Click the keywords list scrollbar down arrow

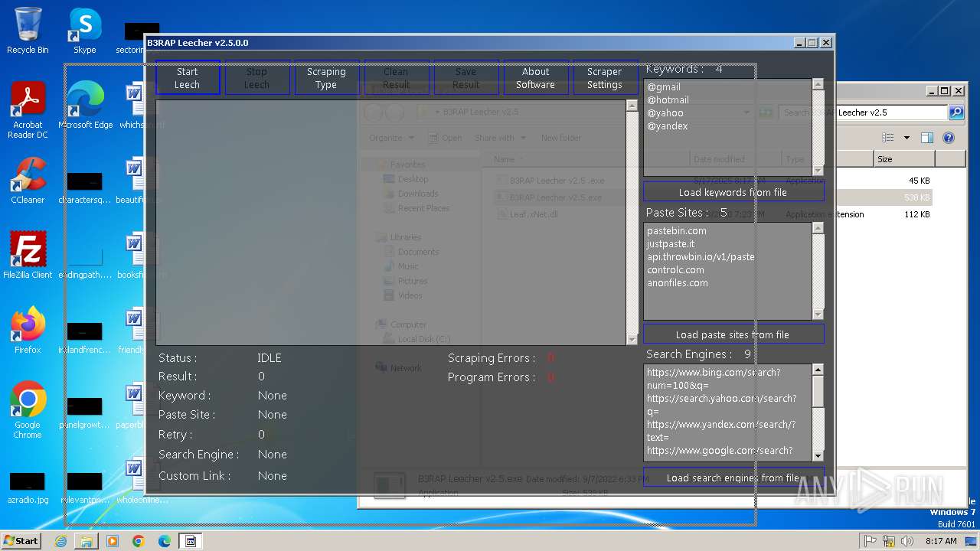pos(818,171)
